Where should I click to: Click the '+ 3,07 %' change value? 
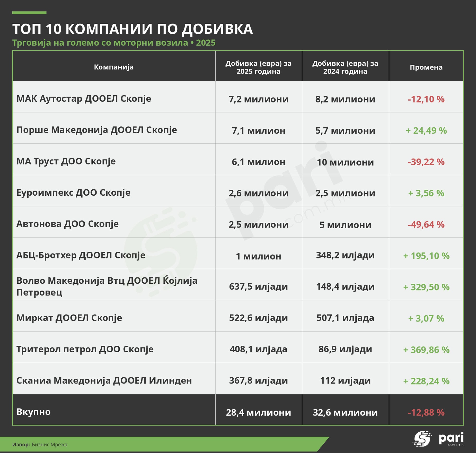426,319
